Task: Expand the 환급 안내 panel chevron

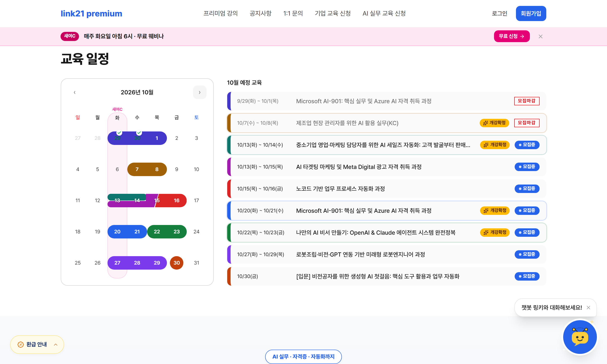Action: coord(56,344)
